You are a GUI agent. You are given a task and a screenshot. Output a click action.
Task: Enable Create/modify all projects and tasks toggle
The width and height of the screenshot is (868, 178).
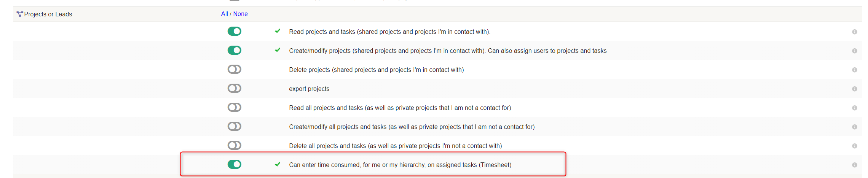click(235, 126)
